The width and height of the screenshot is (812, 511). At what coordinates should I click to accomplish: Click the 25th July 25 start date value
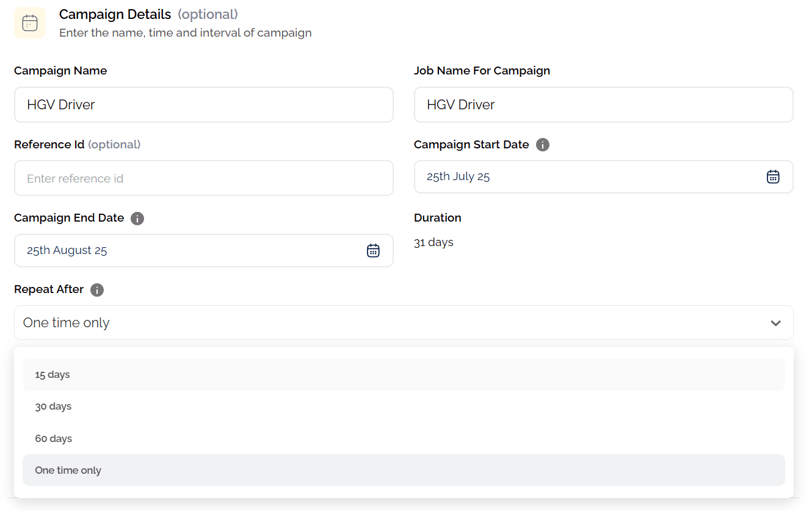click(459, 177)
